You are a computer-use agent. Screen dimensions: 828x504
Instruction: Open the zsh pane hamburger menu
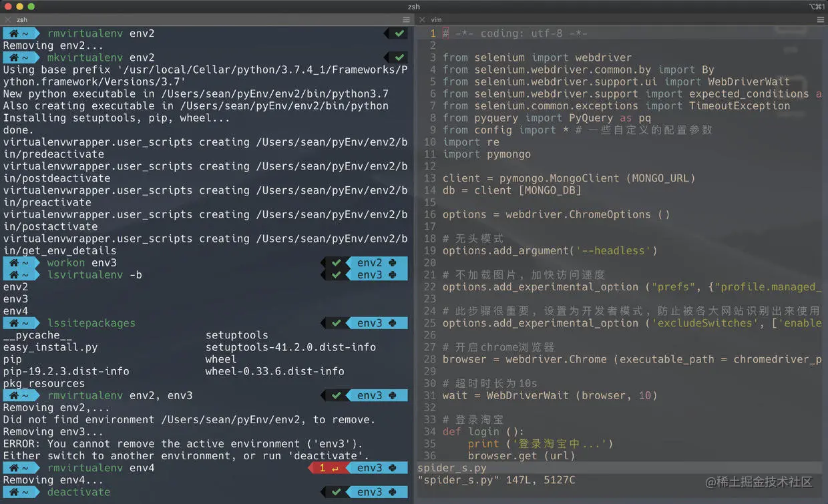click(405, 20)
